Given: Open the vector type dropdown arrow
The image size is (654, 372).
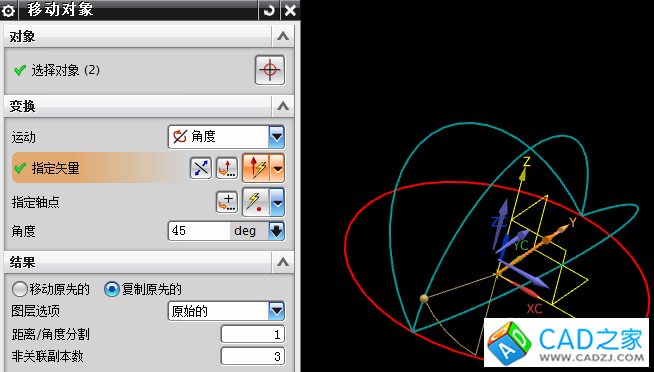Looking at the screenshot, I should pos(278,168).
